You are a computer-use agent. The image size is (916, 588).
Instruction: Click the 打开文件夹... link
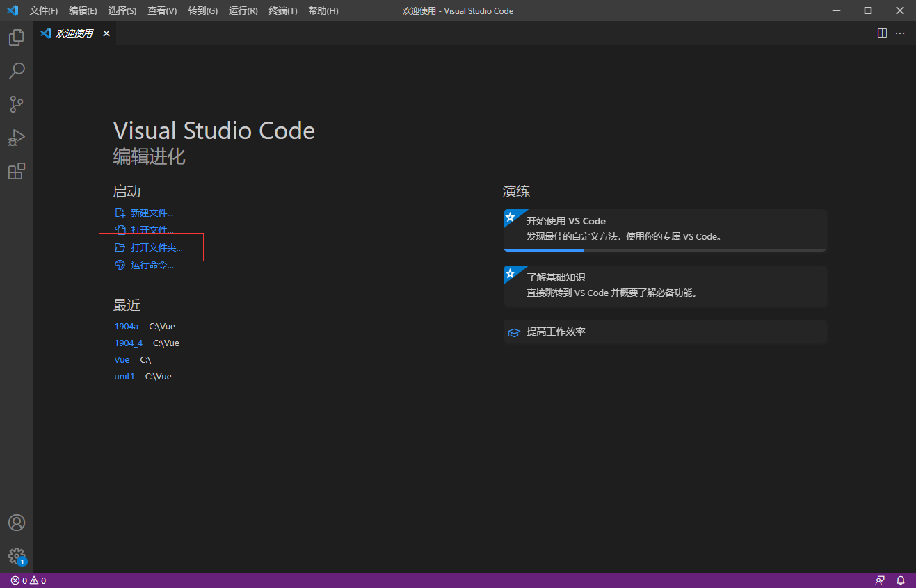156,247
